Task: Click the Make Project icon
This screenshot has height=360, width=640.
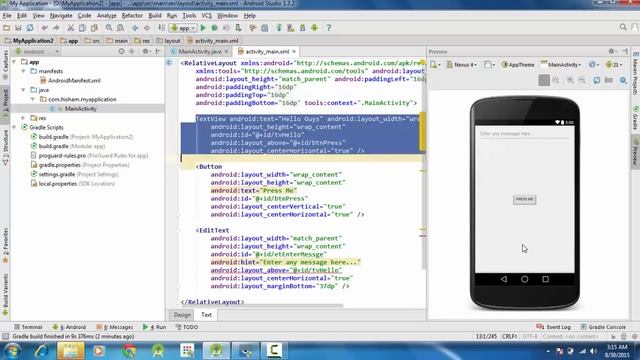Action: tap(162, 28)
